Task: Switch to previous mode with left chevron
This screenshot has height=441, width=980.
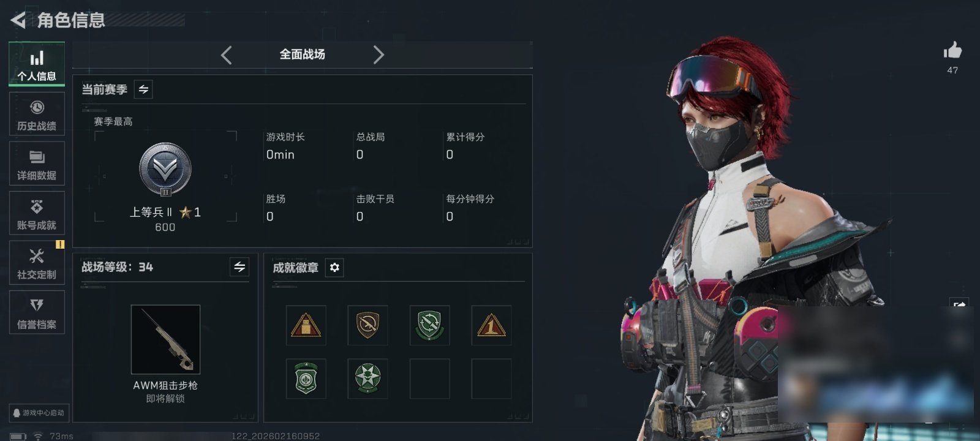Action: click(x=227, y=55)
